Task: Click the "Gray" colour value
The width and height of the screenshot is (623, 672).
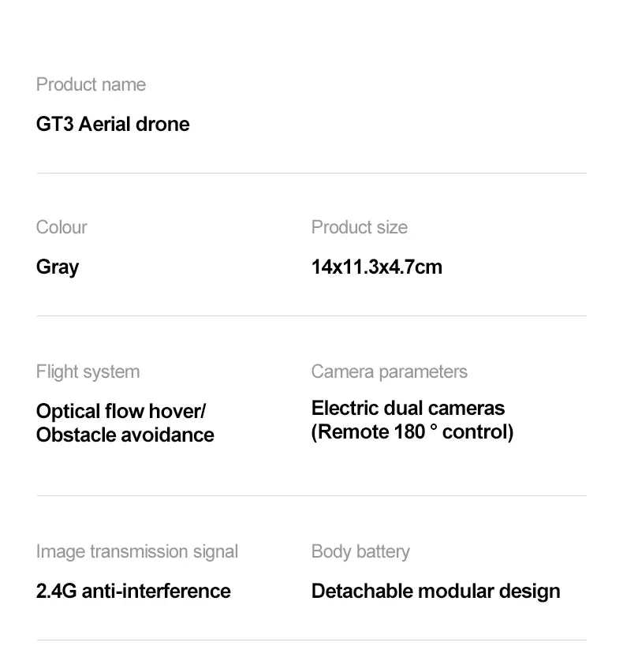Action: (x=58, y=267)
